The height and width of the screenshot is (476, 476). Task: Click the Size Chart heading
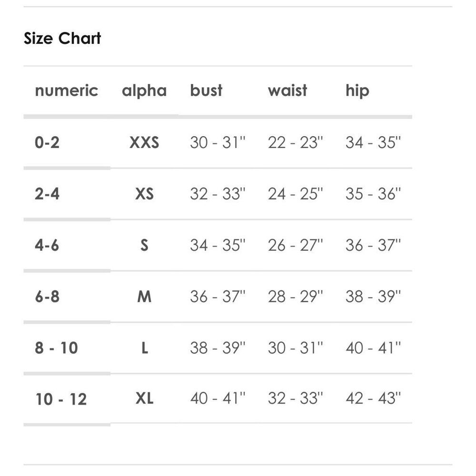coord(62,38)
